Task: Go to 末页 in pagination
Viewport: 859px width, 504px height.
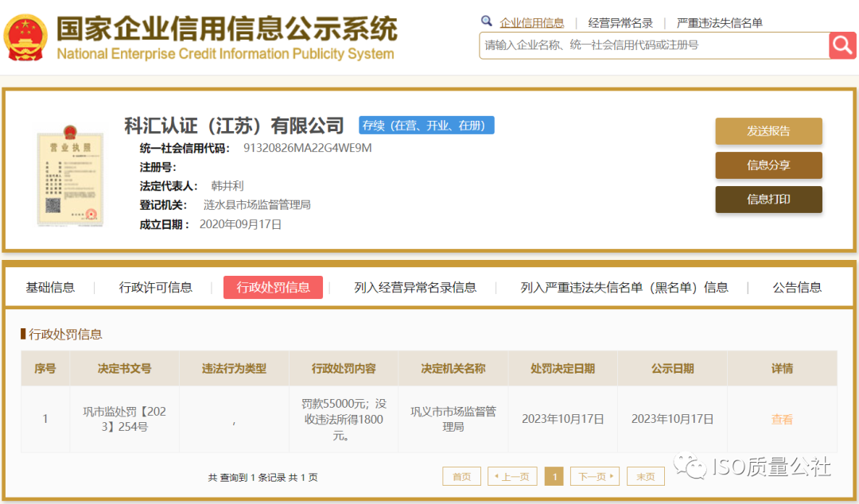Action: pos(645,477)
